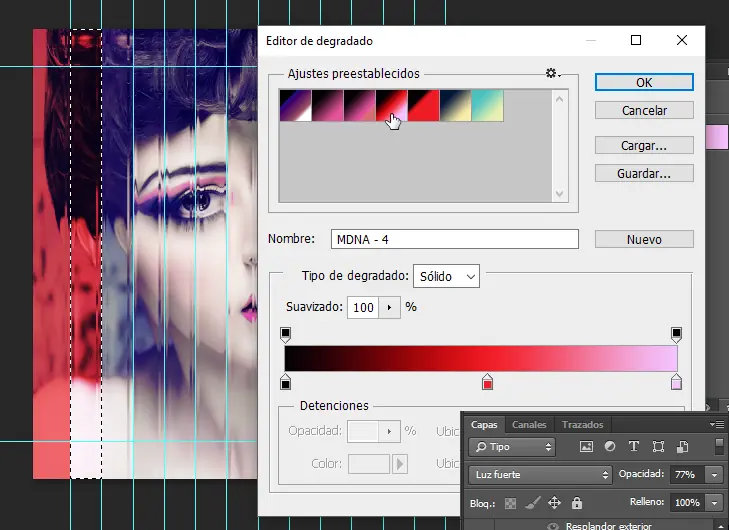Switch to the Trazados tab
729x530 pixels.
click(x=582, y=424)
